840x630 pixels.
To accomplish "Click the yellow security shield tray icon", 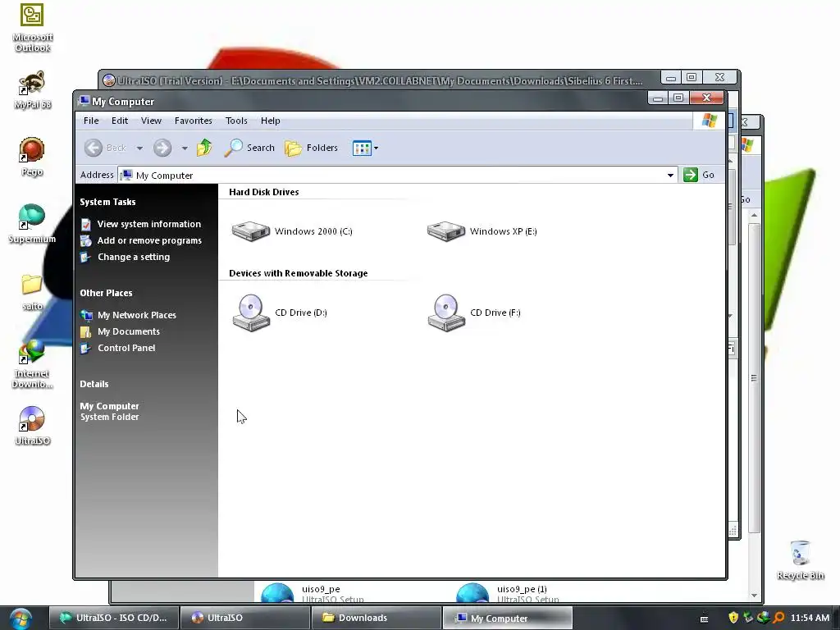I will 733,618.
